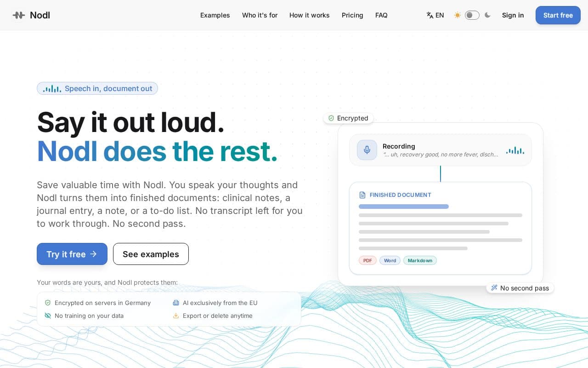
Task: Click the magic wand No second pass icon
Action: coord(494,288)
